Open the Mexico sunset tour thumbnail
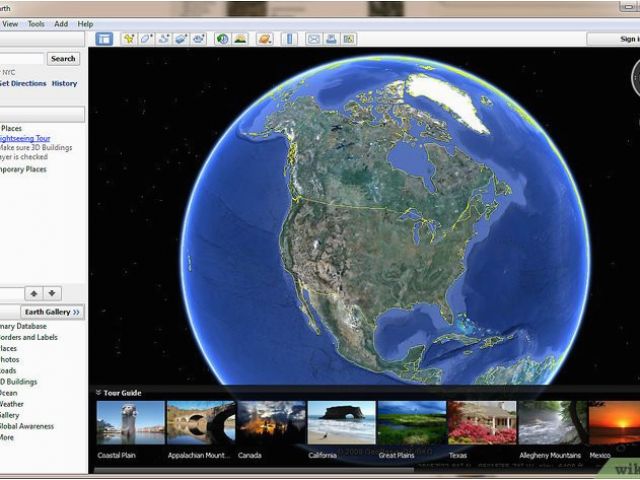The height and width of the screenshot is (480, 640). 614,422
